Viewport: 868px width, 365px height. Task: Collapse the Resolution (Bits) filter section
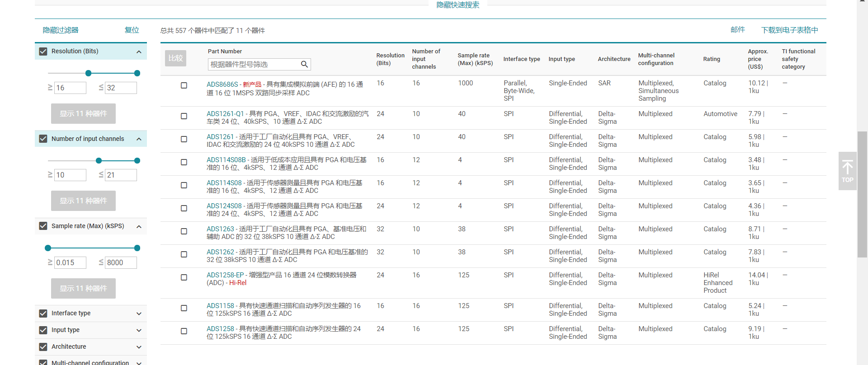pyautogui.click(x=139, y=51)
